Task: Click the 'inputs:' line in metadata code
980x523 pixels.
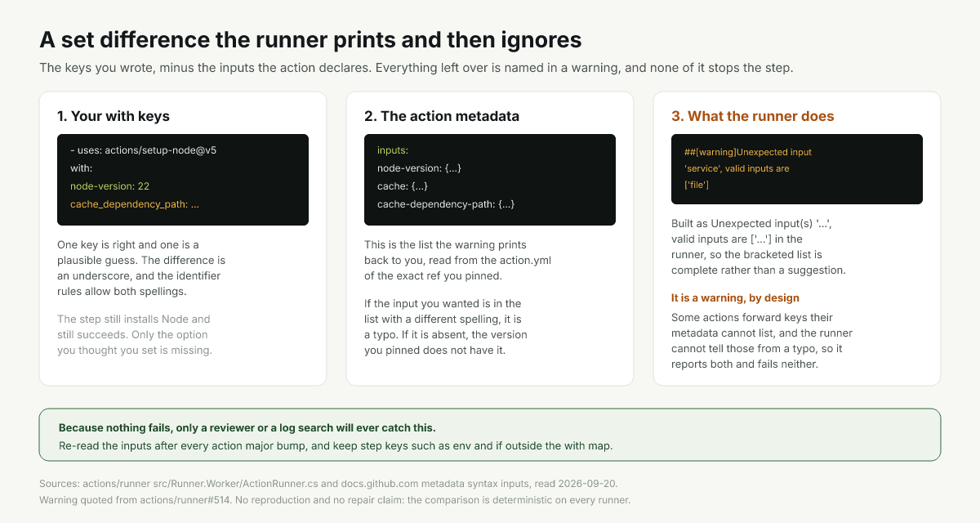Action: click(x=393, y=150)
